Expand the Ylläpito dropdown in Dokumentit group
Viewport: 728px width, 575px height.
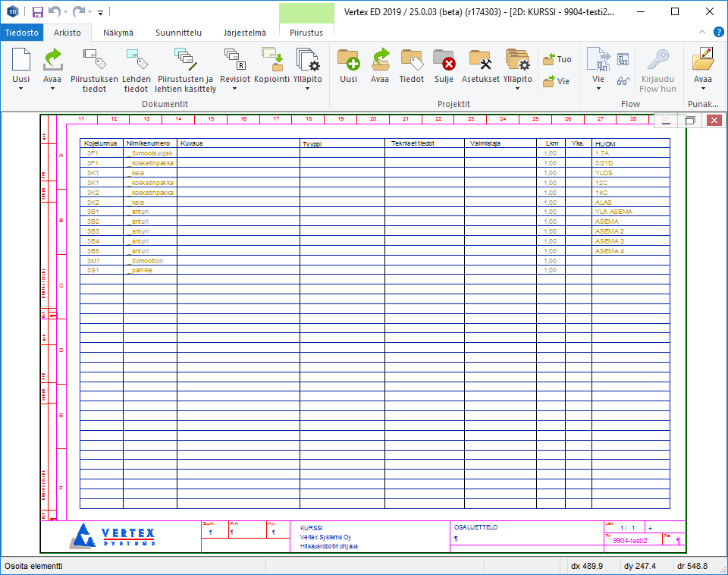307,88
